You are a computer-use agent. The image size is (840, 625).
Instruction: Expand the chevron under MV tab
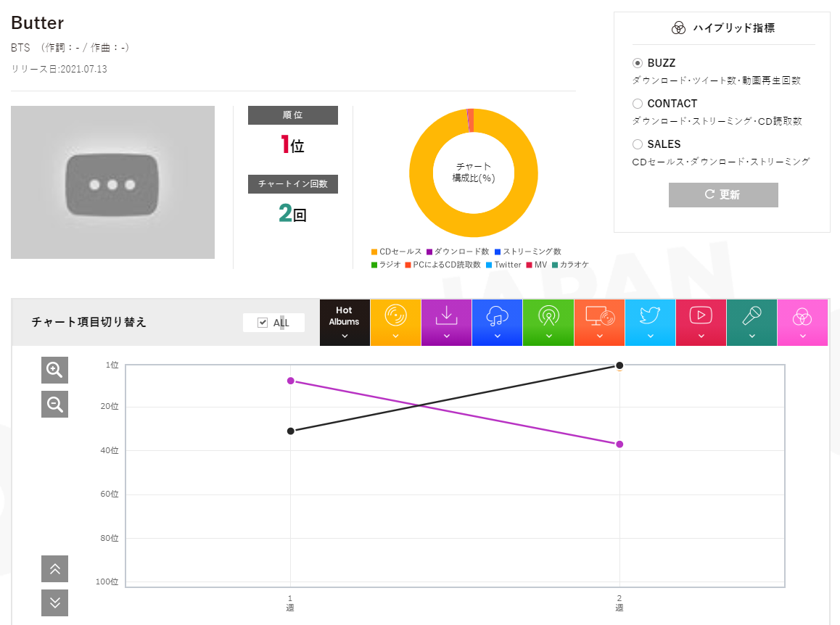click(701, 336)
